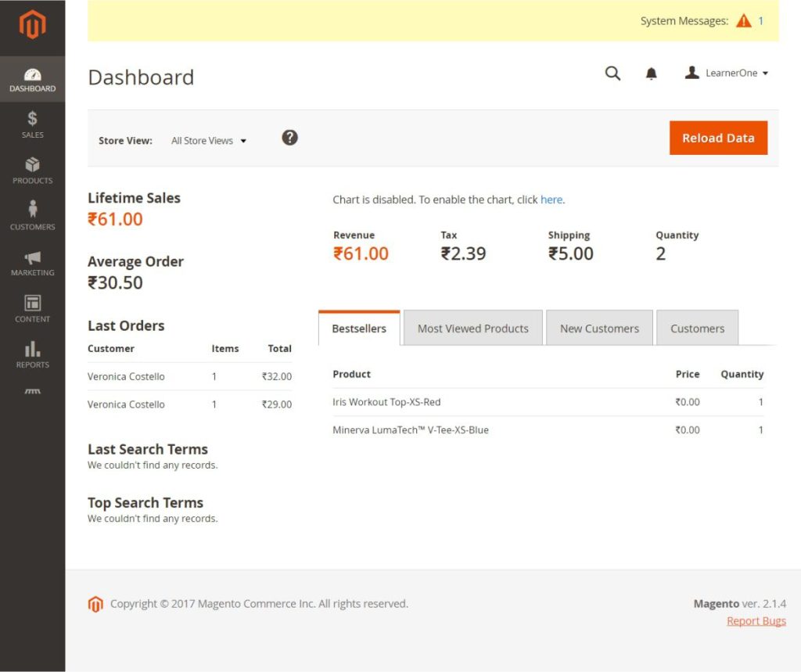Open the All Store Views dropdown
801x672 pixels.
[207, 140]
